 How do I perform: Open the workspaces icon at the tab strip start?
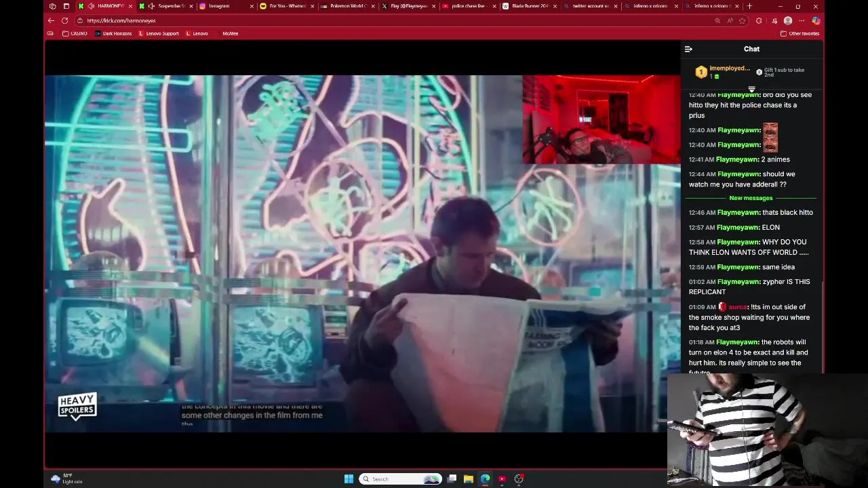pyautogui.click(x=53, y=6)
